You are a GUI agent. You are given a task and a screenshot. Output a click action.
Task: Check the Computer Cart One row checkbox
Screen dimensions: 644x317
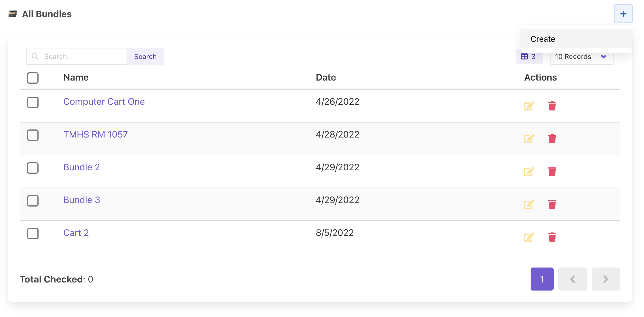(x=33, y=102)
